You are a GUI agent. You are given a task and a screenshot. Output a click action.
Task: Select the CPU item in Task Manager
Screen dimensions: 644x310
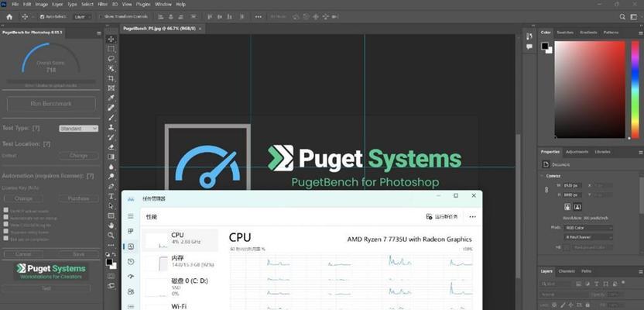tap(180, 240)
